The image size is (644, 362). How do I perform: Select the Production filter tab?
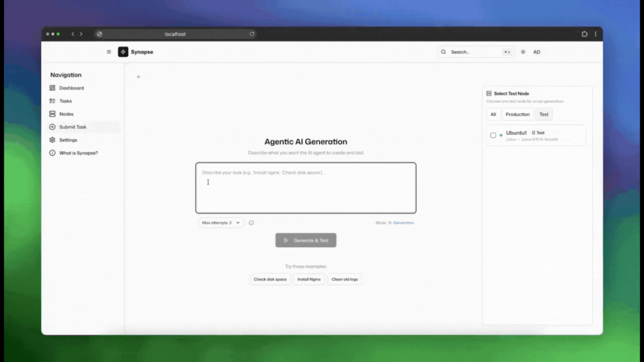coord(517,114)
